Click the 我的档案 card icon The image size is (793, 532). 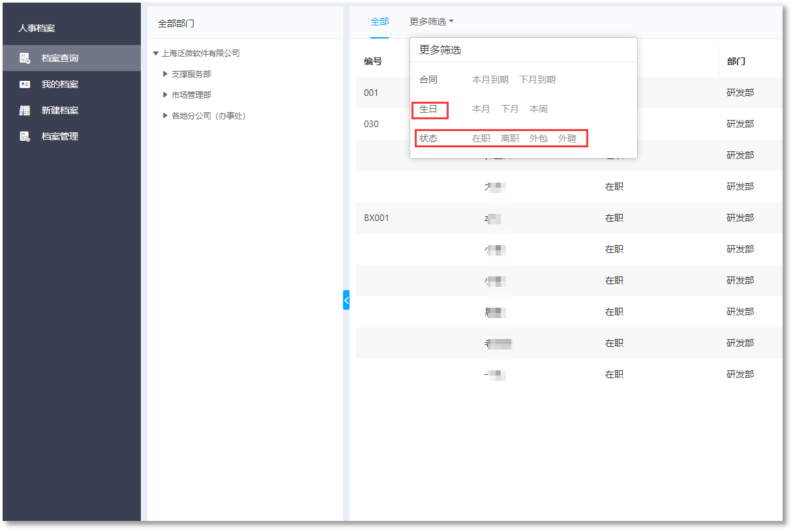point(25,84)
